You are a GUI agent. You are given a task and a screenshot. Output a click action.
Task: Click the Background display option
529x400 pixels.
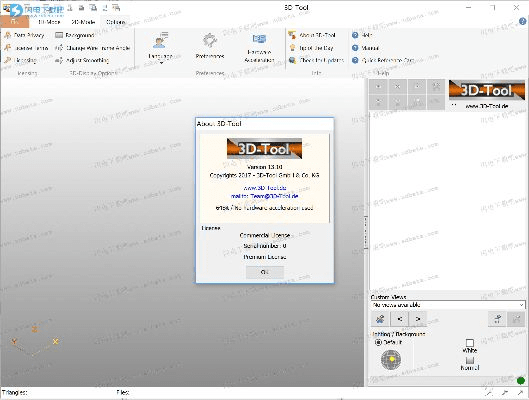click(75, 35)
